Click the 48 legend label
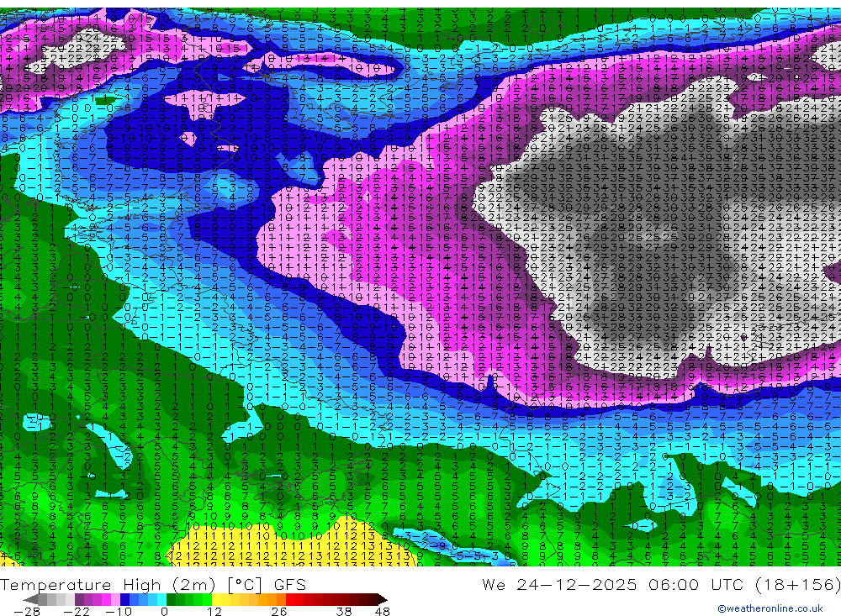Screen dimensions: 841x616 click(x=382, y=611)
